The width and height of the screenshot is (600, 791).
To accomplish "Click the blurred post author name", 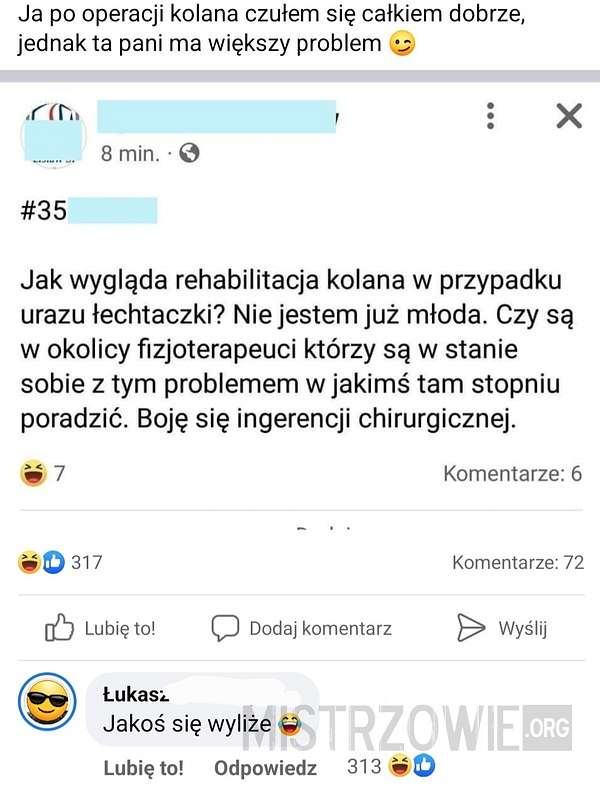I will [217, 117].
